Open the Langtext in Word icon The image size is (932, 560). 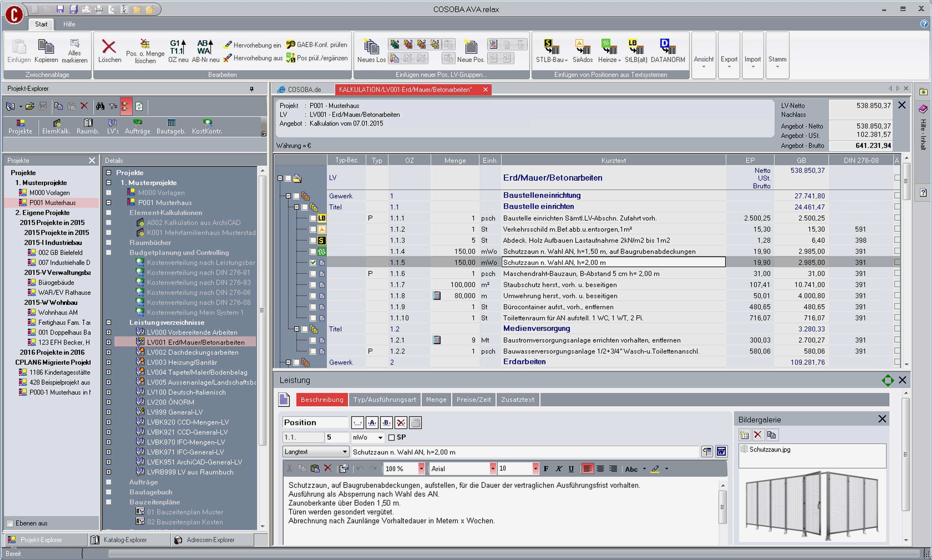[x=721, y=451]
